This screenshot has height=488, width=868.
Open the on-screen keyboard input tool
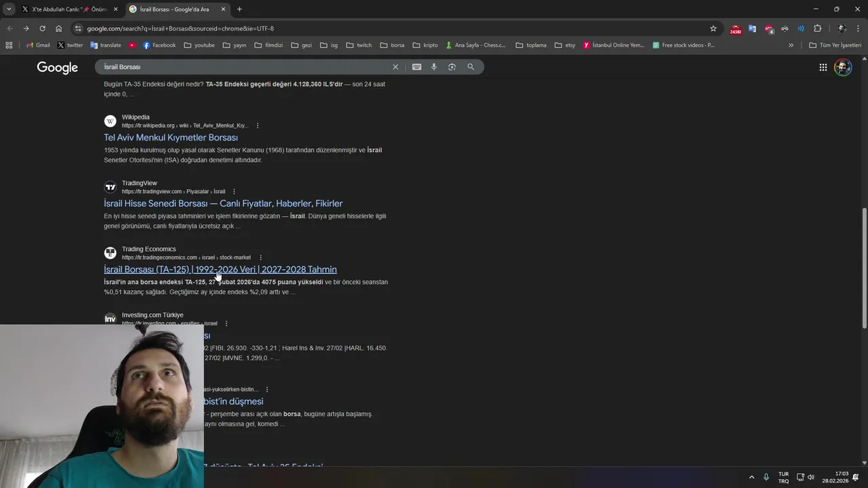tap(416, 67)
